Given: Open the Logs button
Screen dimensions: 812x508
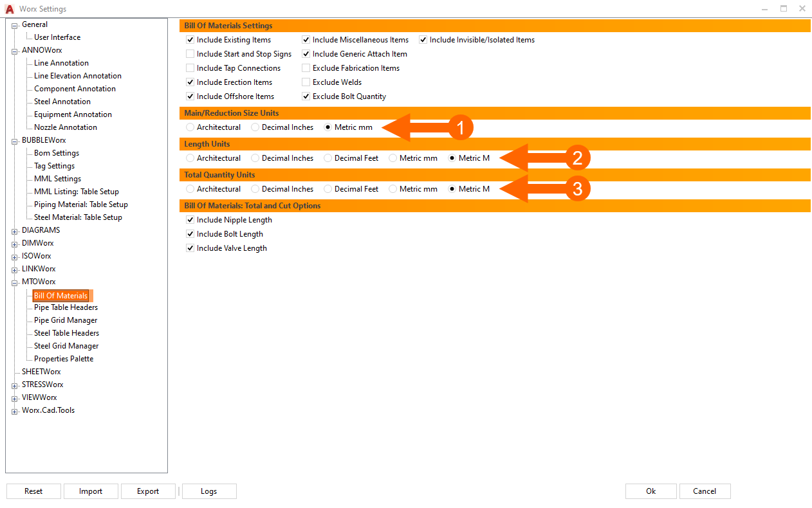Looking at the screenshot, I should pyautogui.click(x=209, y=491).
